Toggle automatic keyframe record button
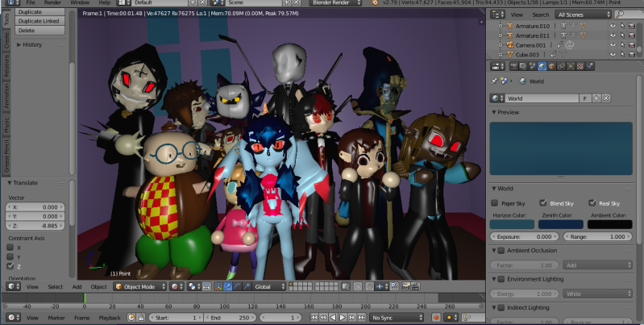The image size is (644, 325). (436, 318)
